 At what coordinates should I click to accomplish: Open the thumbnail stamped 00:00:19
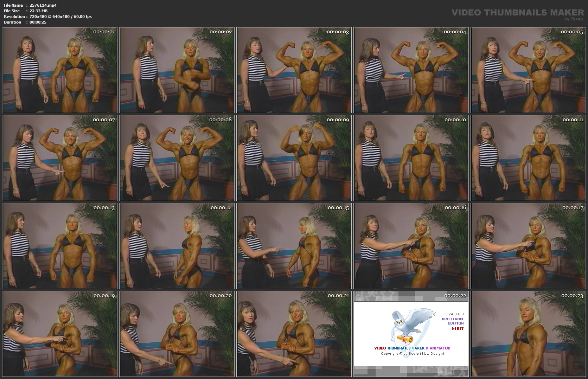[x=60, y=334]
